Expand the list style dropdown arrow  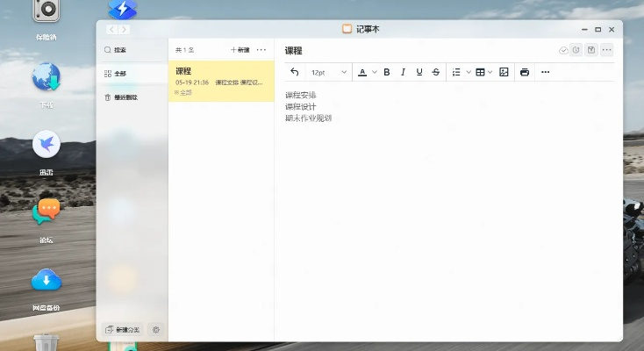click(x=469, y=72)
